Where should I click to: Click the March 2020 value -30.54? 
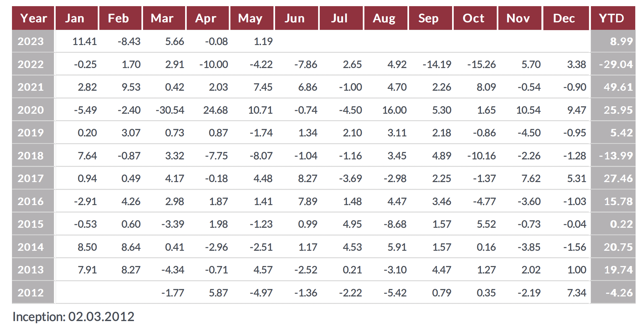(170, 110)
